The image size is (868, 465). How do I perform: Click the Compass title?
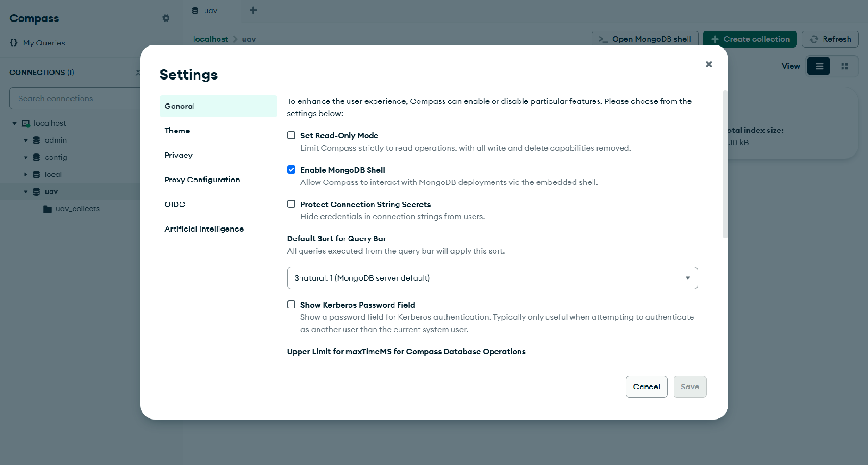[34, 18]
